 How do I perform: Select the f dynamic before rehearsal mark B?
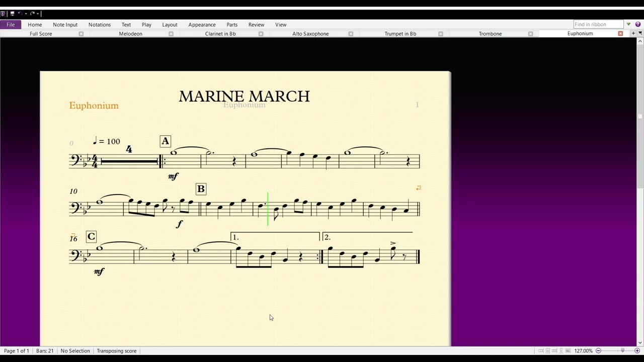pyautogui.click(x=180, y=224)
